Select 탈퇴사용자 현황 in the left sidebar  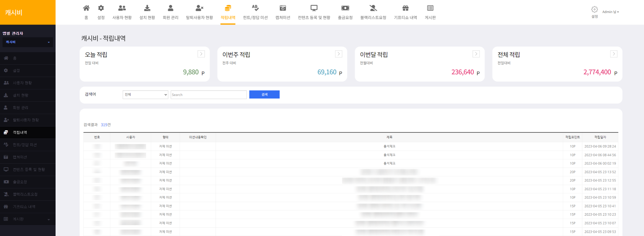point(28,120)
